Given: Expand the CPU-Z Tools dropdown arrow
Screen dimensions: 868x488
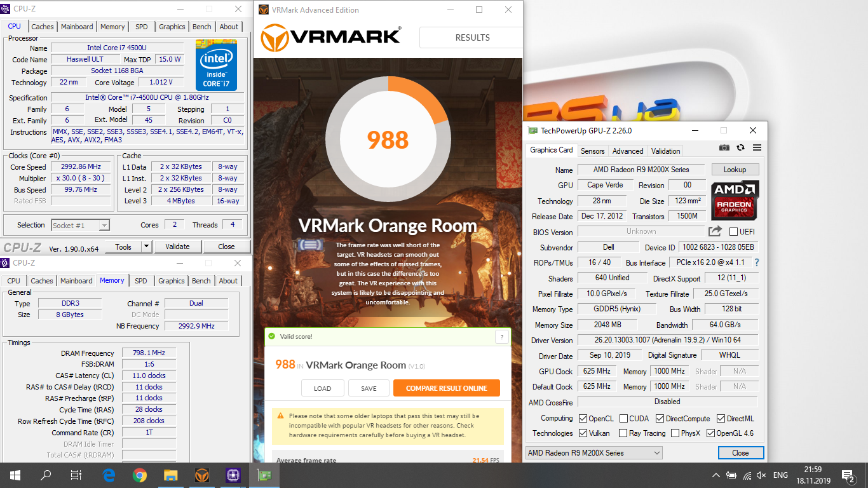Looking at the screenshot, I should click(x=146, y=247).
